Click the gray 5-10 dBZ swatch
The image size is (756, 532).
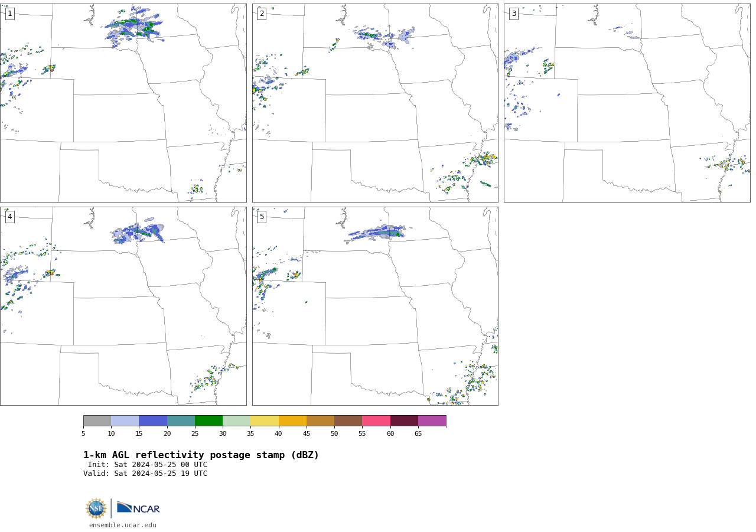point(97,420)
